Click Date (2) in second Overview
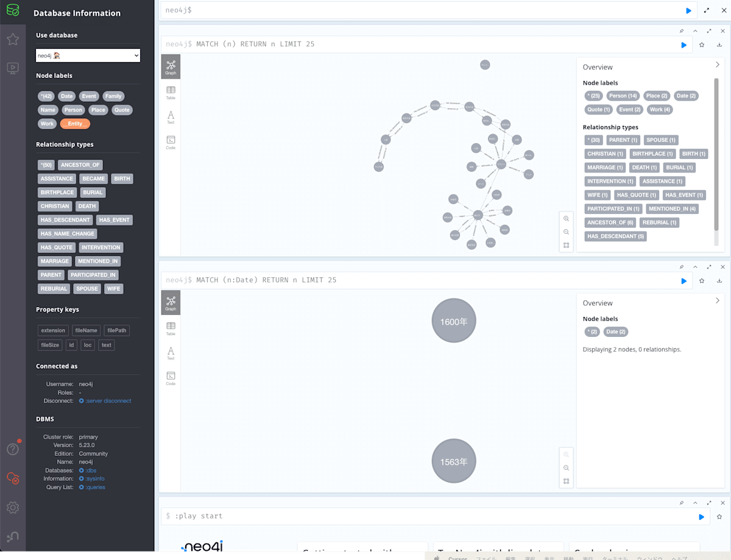 point(615,331)
